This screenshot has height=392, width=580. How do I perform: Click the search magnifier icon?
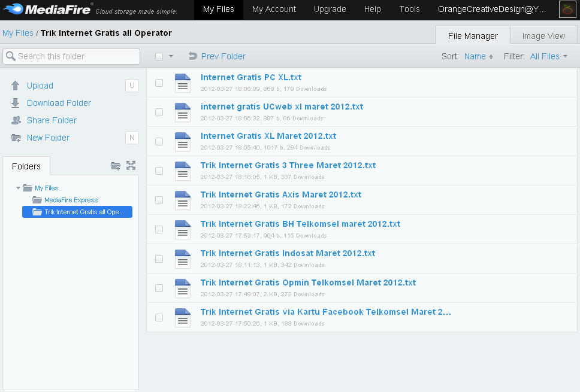(11, 56)
